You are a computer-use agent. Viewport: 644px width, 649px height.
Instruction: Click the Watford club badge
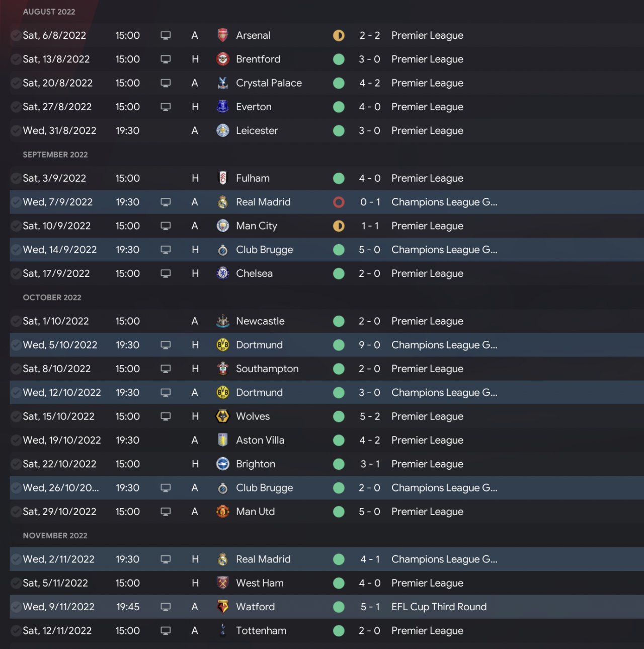pos(222,607)
